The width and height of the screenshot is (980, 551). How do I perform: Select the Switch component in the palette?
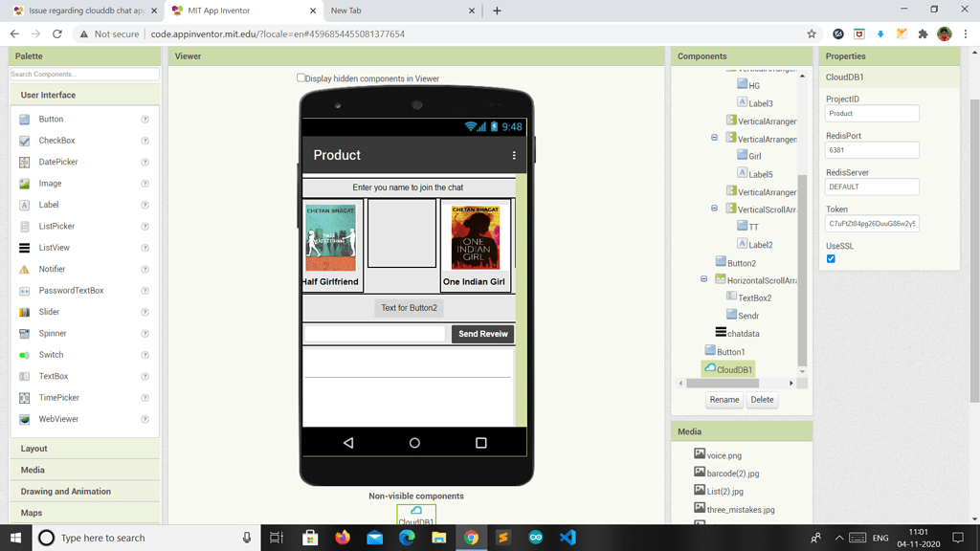tap(22, 354)
